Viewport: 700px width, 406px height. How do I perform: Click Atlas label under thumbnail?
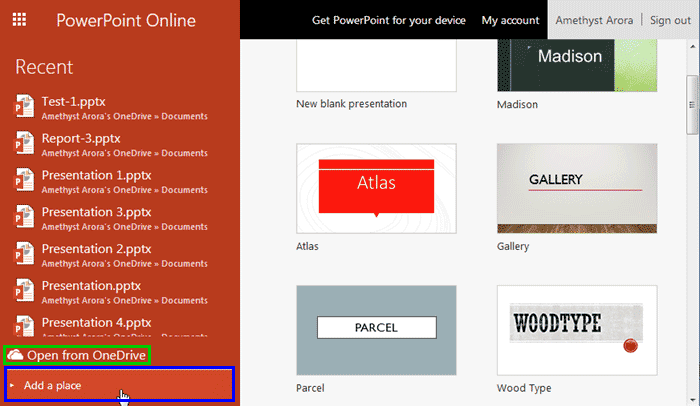(x=307, y=246)
